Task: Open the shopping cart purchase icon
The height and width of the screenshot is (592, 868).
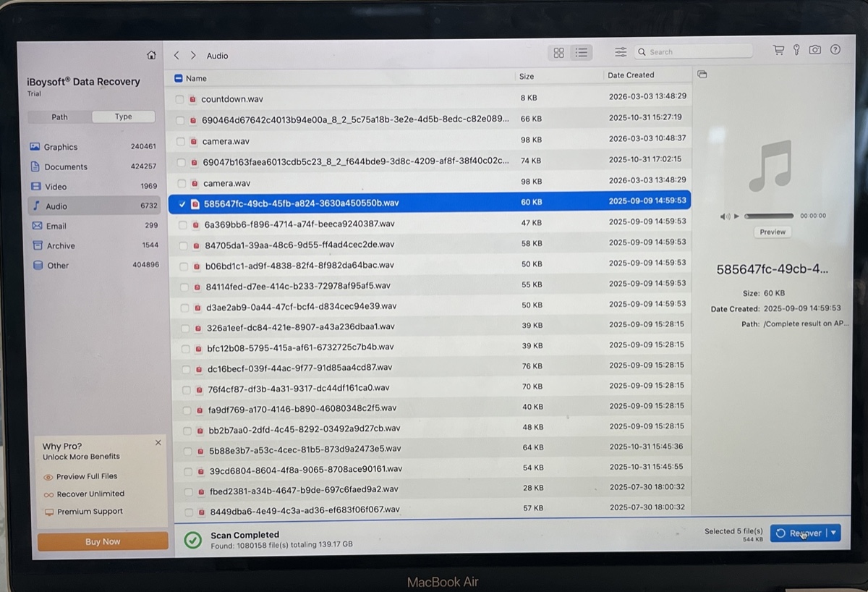Action: click(x=778, y=50)
